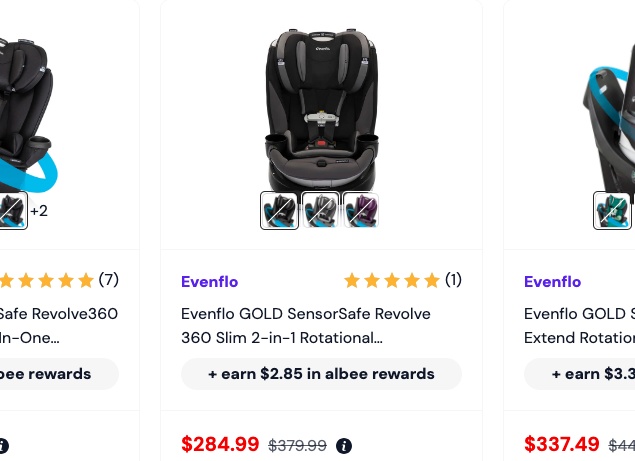Select the teal swatch on right product
The image size is (635, 461).
[x=612, y=211]
